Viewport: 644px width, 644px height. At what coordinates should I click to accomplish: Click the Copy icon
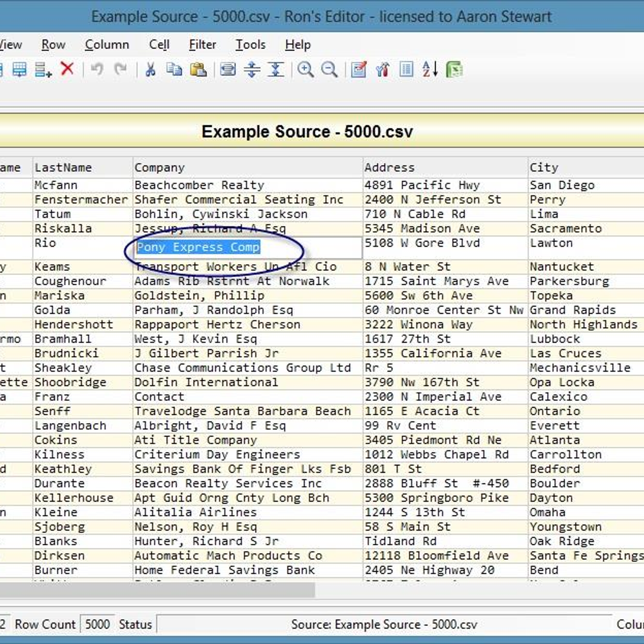pos(174,69)
